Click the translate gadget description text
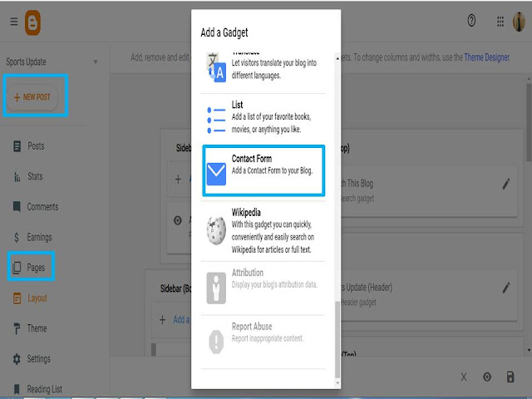 tap(273, 69)
